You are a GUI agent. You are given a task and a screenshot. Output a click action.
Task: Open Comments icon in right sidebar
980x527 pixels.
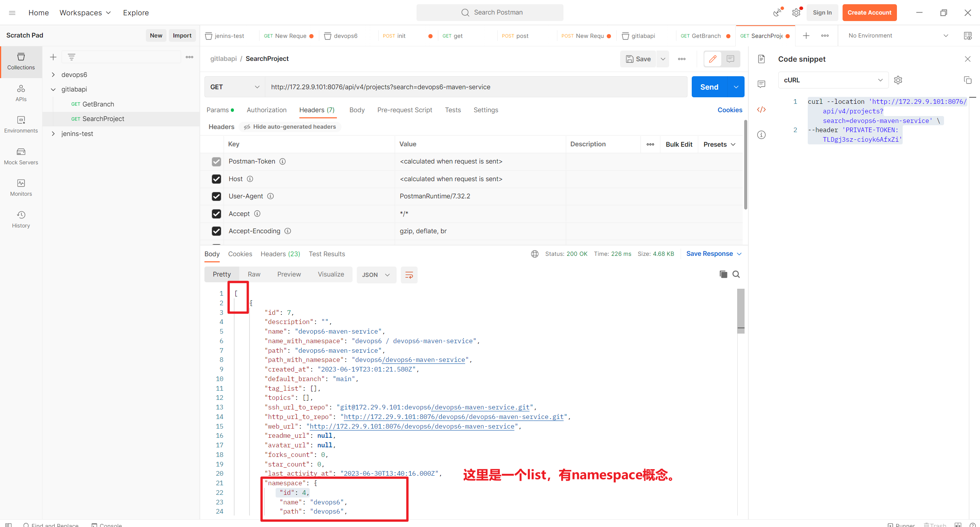pyautogui.click(x=761, y=84)
